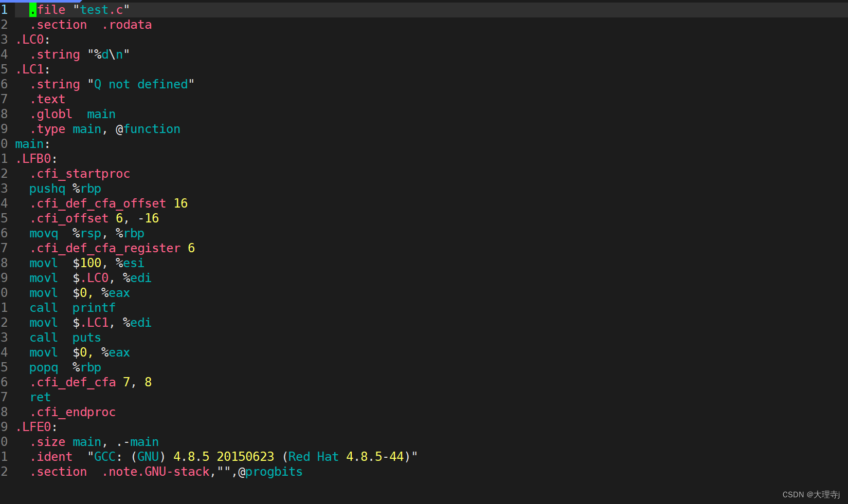Click the main: label line
This screenshot has height=504, width=848.
click(32, 144)
